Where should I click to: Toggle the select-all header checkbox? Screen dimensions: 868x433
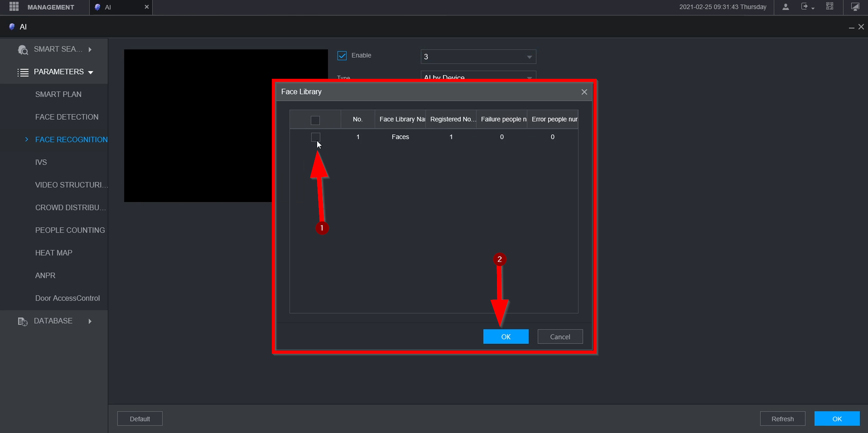click(x=315, y=120)
